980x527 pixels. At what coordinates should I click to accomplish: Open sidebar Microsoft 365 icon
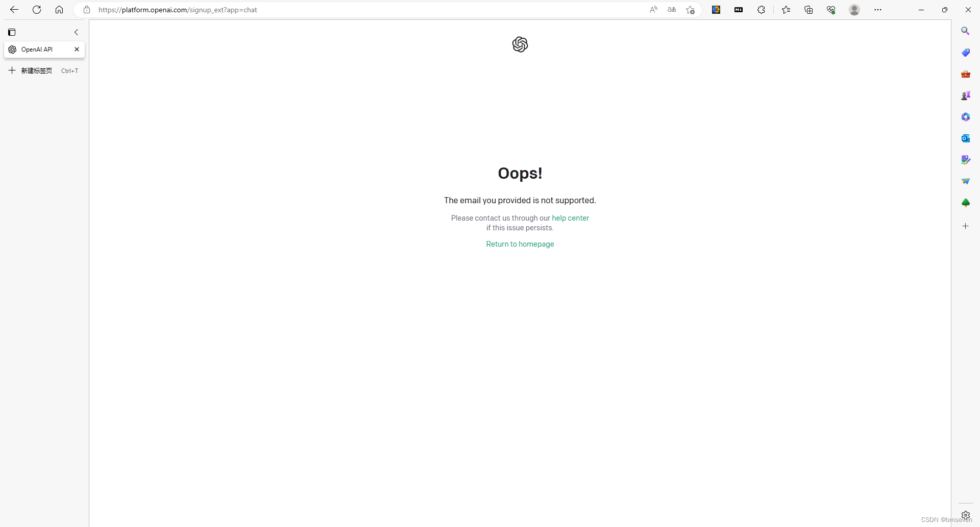pos(965,117)
